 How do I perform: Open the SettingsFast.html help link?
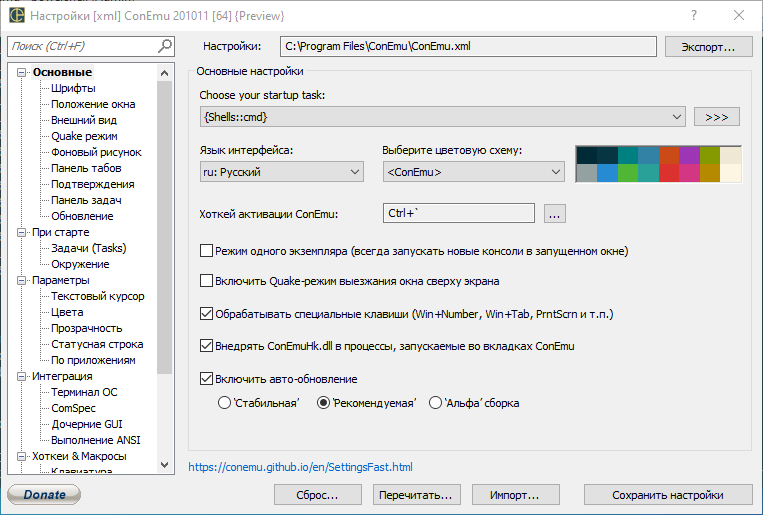(x=300, y=467)
